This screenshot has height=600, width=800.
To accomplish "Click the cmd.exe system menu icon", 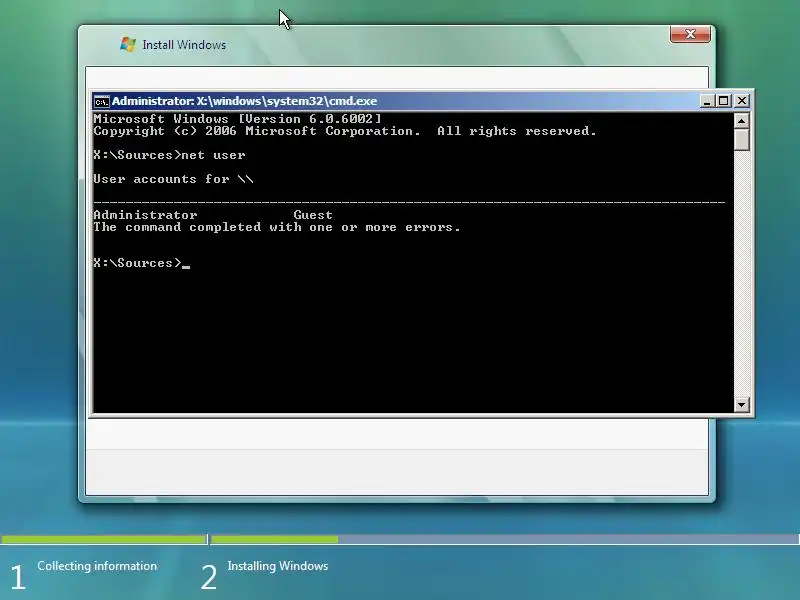I will [x=102, y=102].
